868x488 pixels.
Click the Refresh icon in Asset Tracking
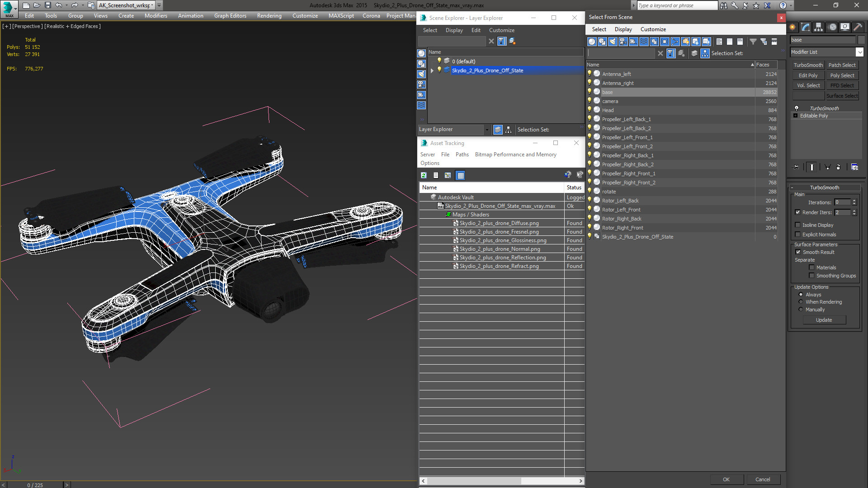pyautogui.click(x=424, y=175)
